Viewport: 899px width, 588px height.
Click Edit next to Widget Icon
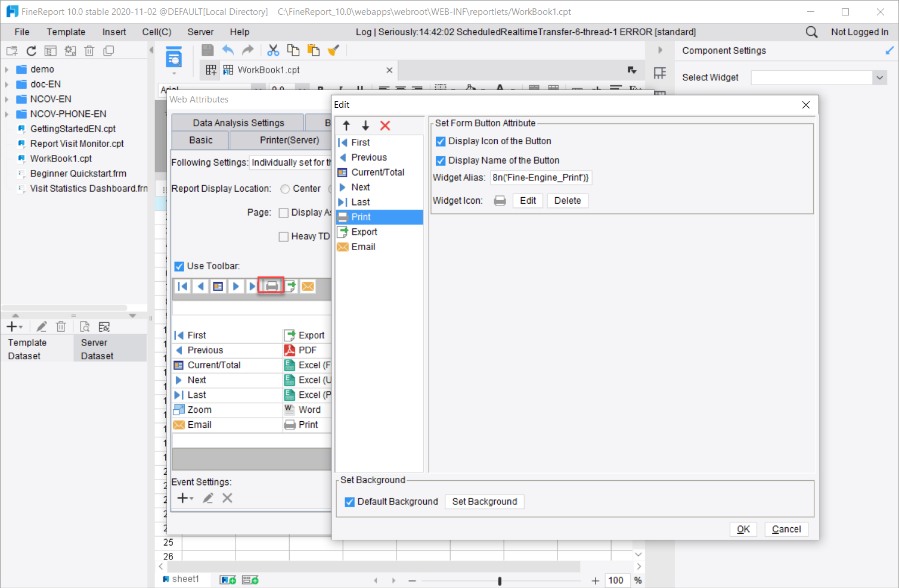[x=528, y=201]
